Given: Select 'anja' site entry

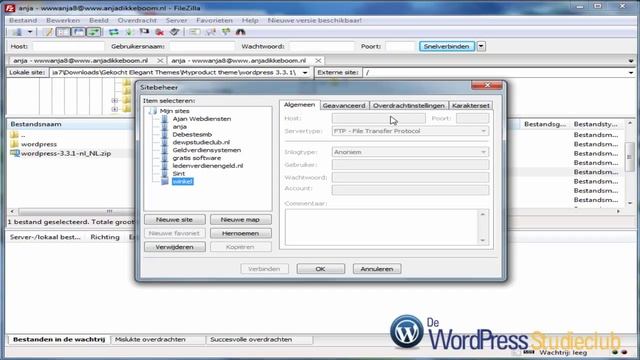Looking at the screenshot, I should [x=180, y=127].
